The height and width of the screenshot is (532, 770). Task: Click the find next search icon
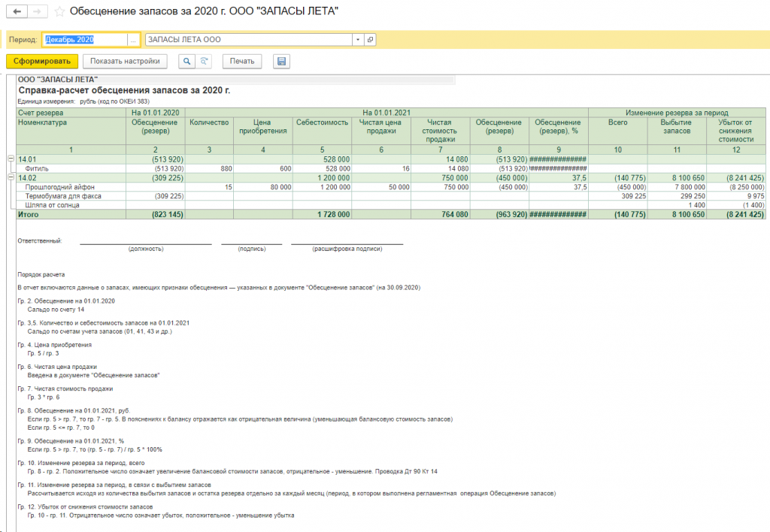tap(204, 62)
